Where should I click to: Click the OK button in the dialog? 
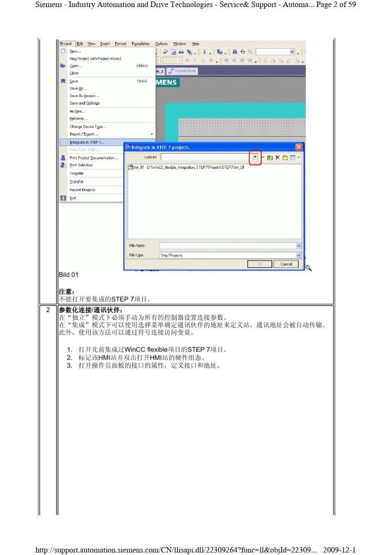260,264
